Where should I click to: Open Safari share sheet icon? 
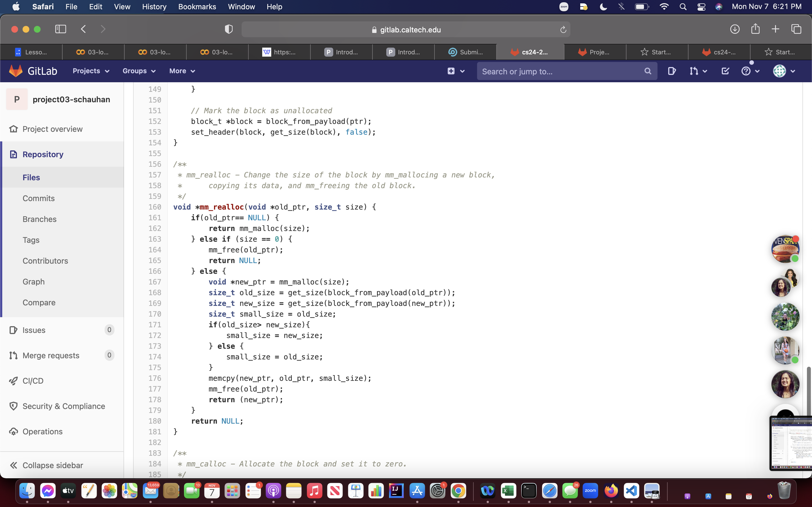[x=755, y=29]
